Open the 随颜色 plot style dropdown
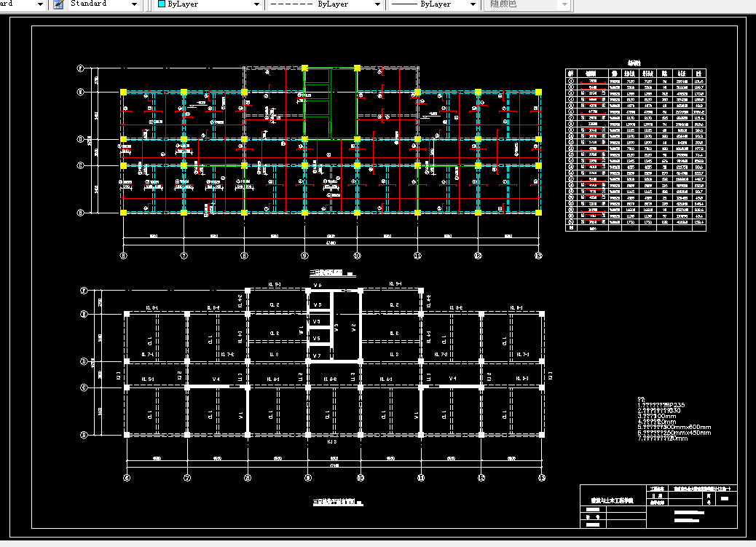The image size is (756, 547). (x=528, y=4)
